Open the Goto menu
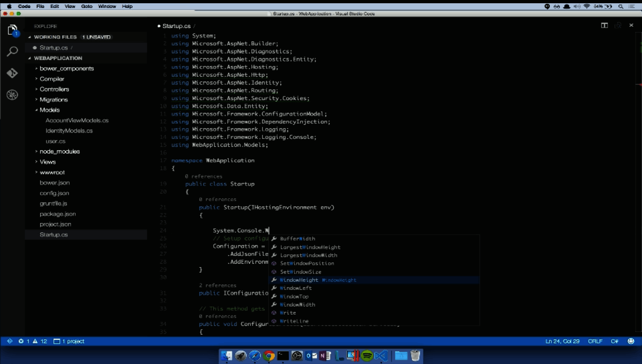This screenshot has height=364, width=642. tap(87, 6)
